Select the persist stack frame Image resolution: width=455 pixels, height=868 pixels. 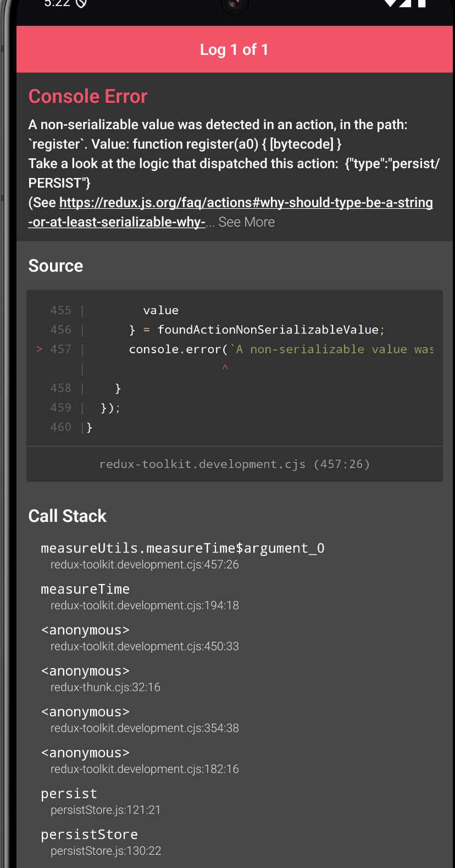coord(69,801)
